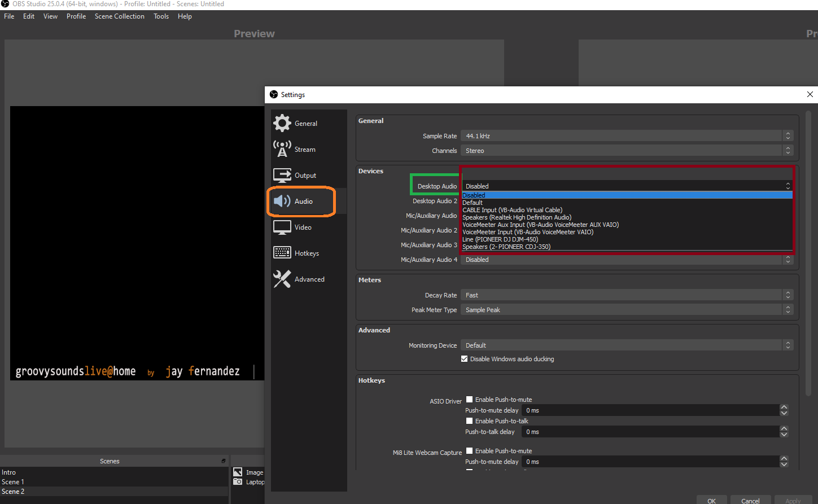Screen dimensions: 818x504
Task: Select the Output monitor icon
Action: (282, 176)
